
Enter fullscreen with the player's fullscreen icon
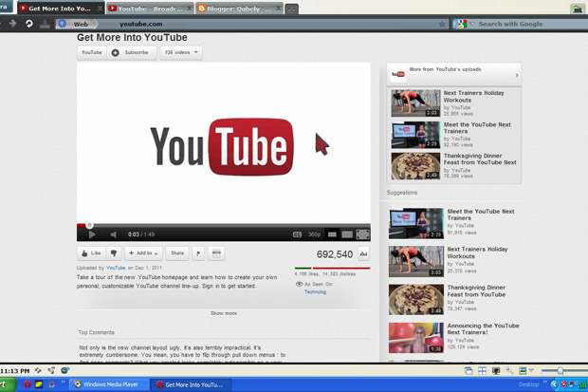pos(362,234)
